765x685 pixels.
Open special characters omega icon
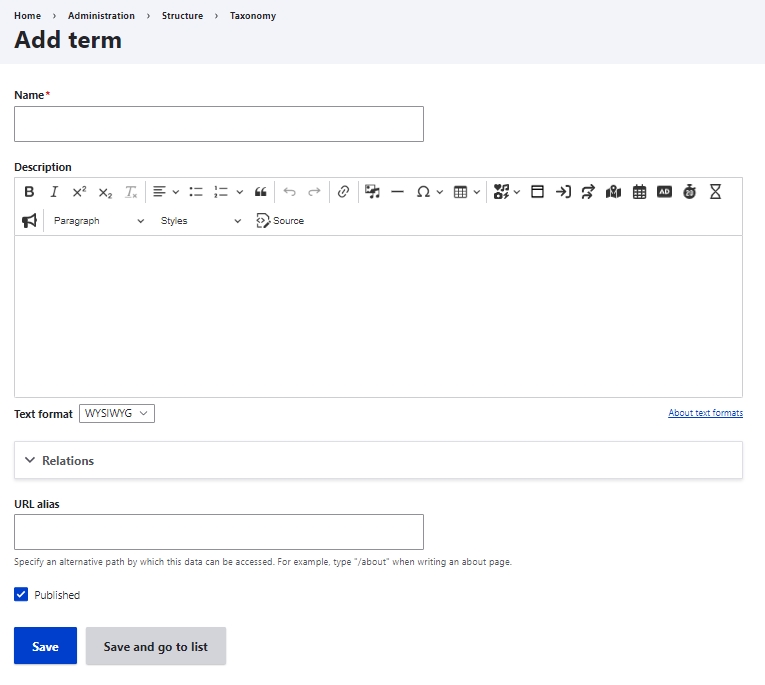coord(423,192)
